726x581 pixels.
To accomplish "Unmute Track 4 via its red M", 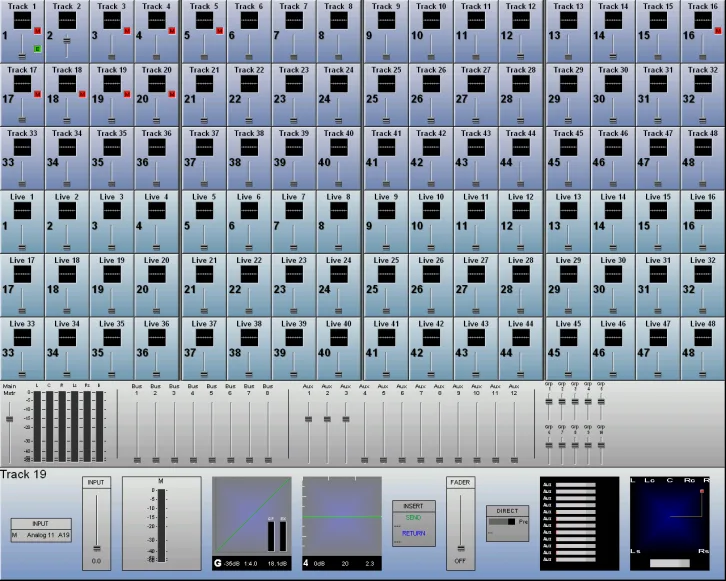I will click(172, 31).
